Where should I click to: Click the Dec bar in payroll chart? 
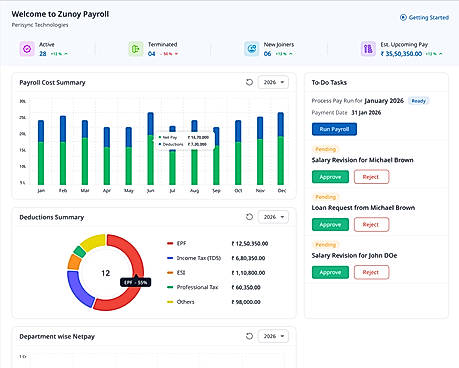click(x=281, y=149)
